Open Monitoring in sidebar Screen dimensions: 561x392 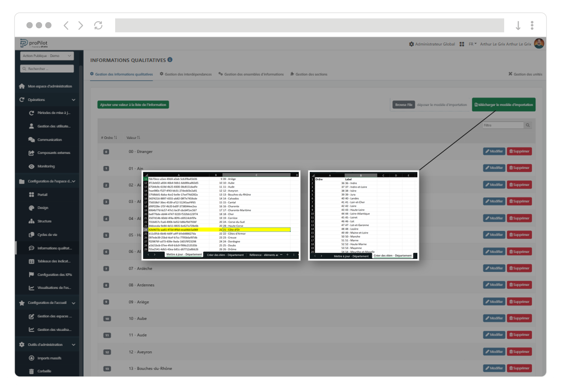pos(42,166)
